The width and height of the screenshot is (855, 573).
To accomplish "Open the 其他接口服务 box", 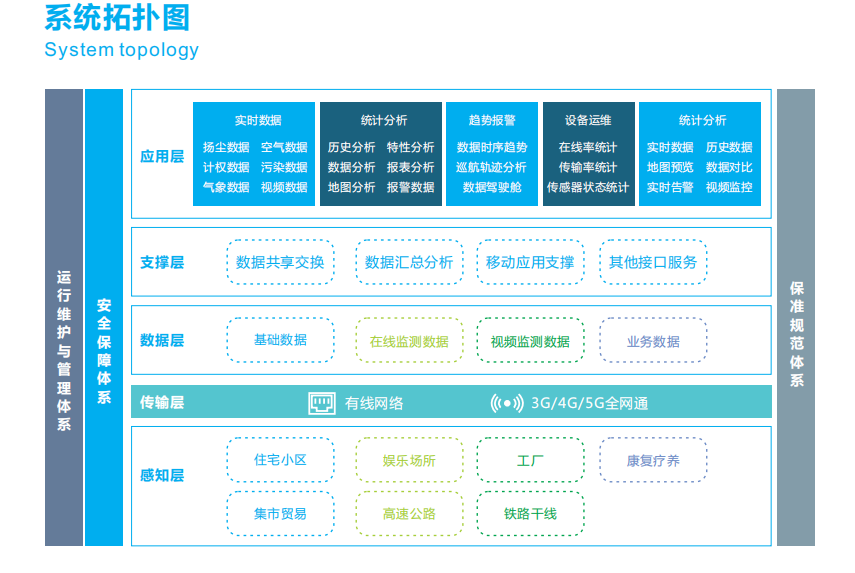I will (653, 262).
